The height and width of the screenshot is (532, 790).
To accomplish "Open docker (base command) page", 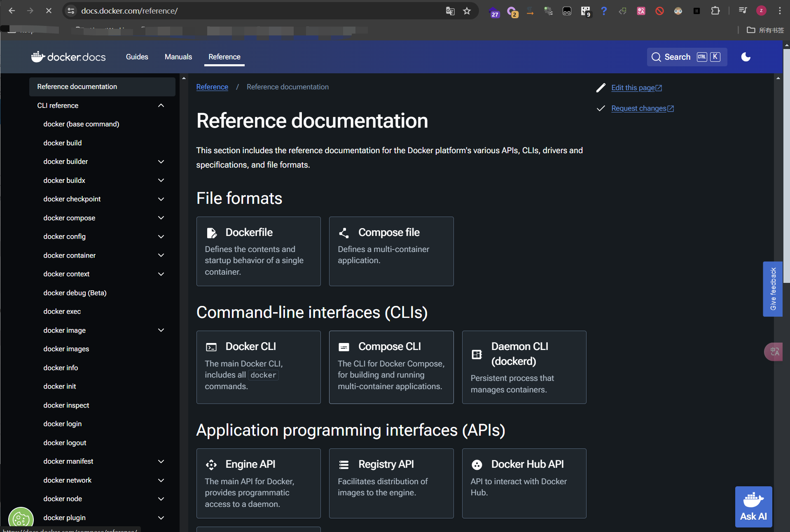I will pos(81,124).
